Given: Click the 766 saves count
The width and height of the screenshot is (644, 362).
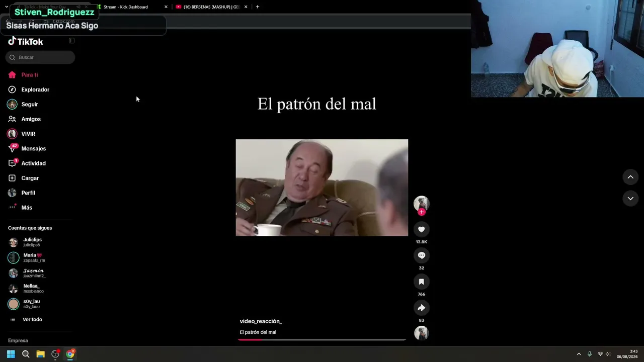Looking at the screenshot, I should (421, 294).
